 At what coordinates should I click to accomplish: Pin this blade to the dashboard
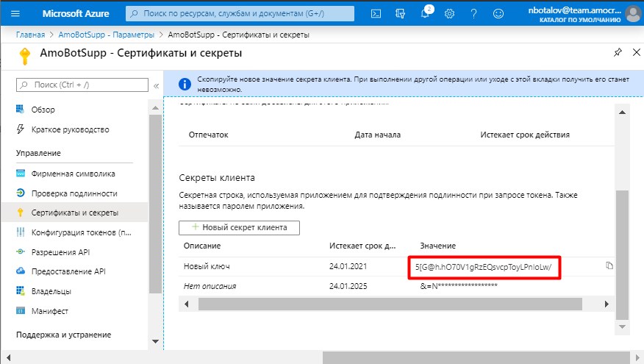(618, 52)
